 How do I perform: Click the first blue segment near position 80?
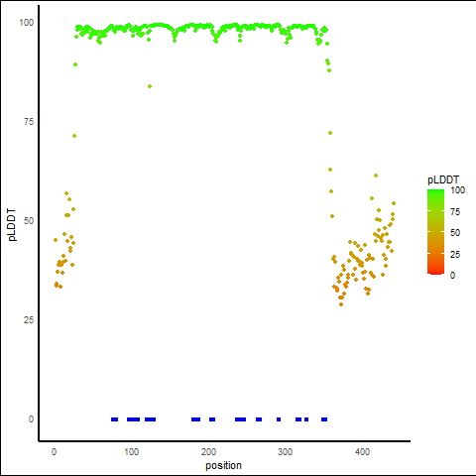coord(114,419)
